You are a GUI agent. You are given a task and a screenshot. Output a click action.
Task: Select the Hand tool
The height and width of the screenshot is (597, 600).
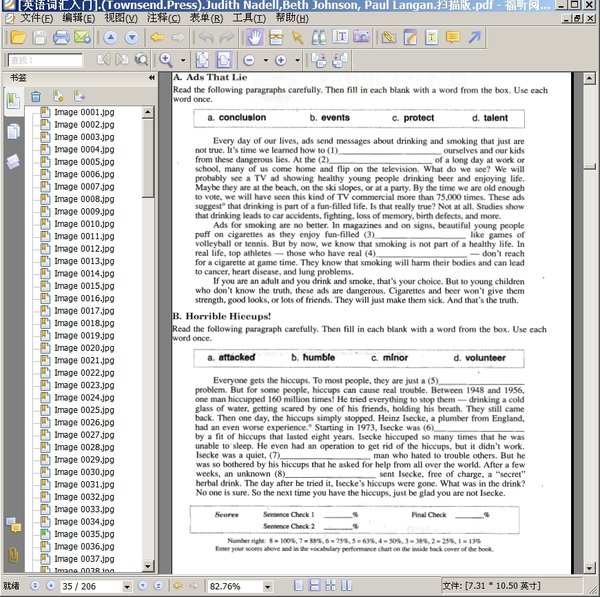254,38
